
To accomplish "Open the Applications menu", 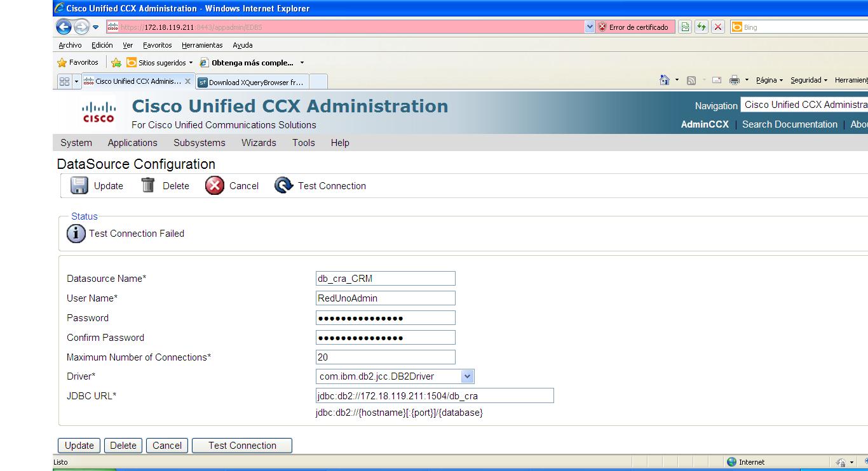I will point(132,143).
